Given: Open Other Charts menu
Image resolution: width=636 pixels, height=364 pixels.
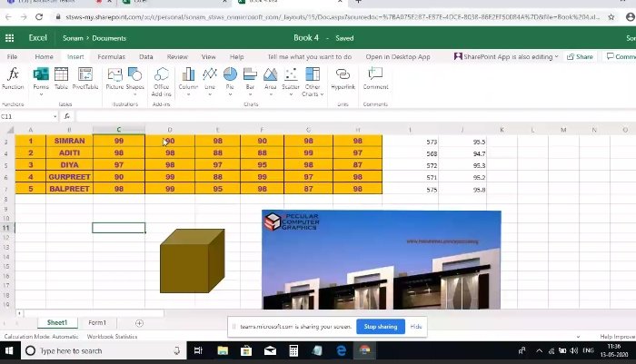Looking at the screenshot, I should 313,82.
